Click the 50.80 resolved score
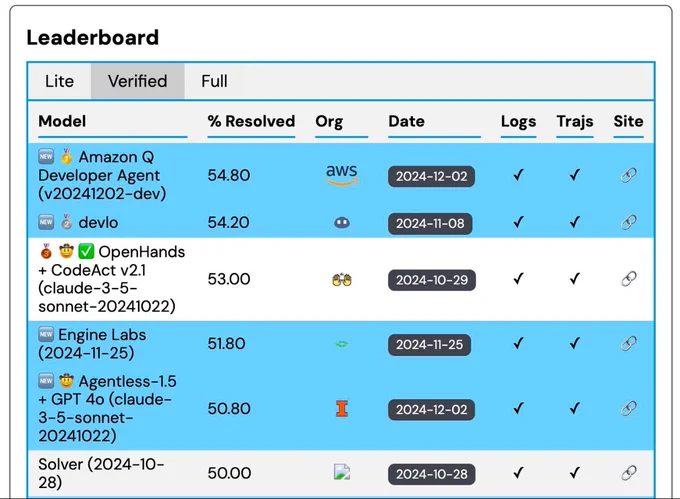This screenshot has height=499, width=680. pos(229,408)
